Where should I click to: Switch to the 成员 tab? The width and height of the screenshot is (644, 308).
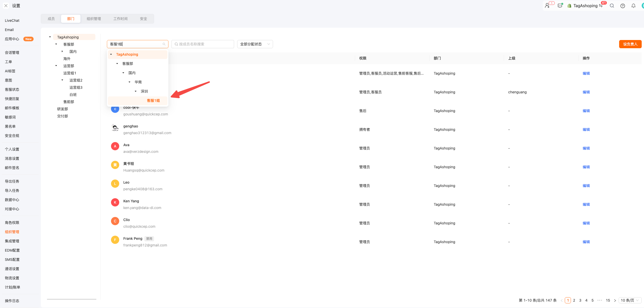click(51, 19)
